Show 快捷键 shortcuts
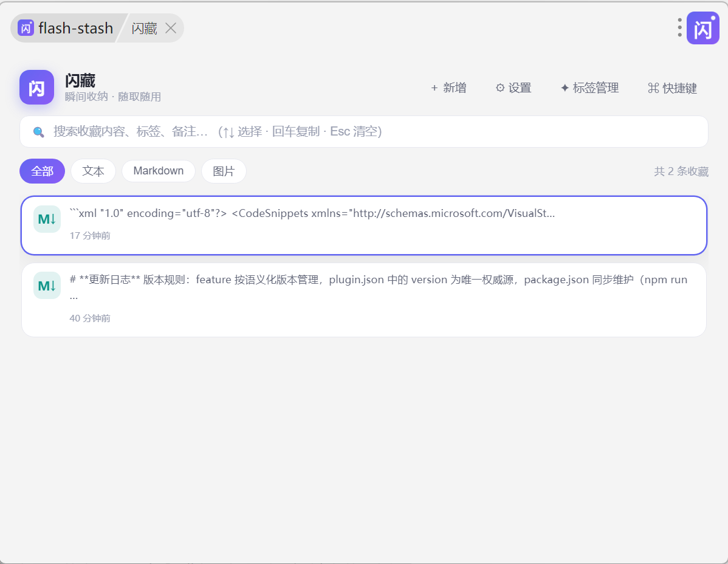This screenshot has width=728, height=564. pos(672,88)
